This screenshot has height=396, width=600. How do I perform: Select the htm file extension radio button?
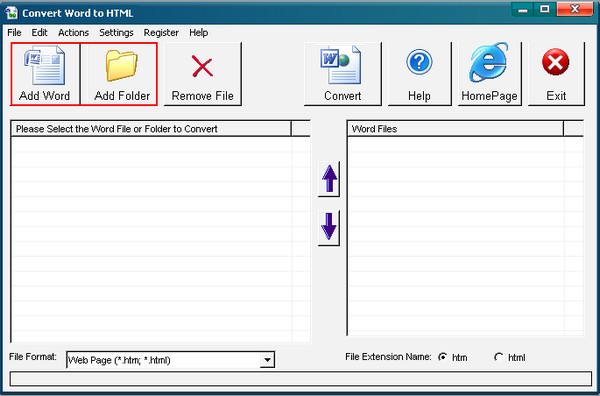443,357
